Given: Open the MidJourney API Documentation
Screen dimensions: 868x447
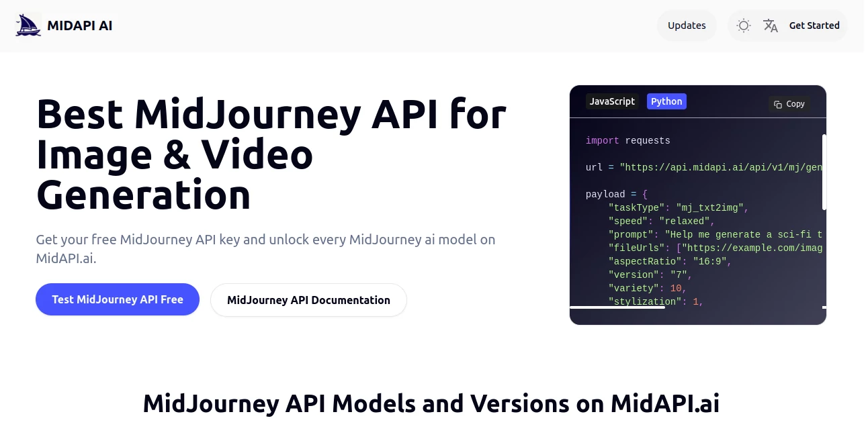Looking at the screenshot, I should (308, 300).
